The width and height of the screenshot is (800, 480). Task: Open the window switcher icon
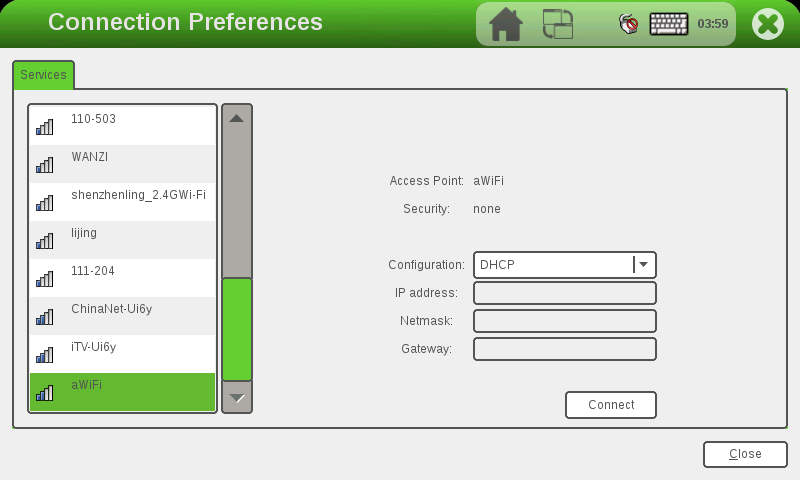(558, 24)
